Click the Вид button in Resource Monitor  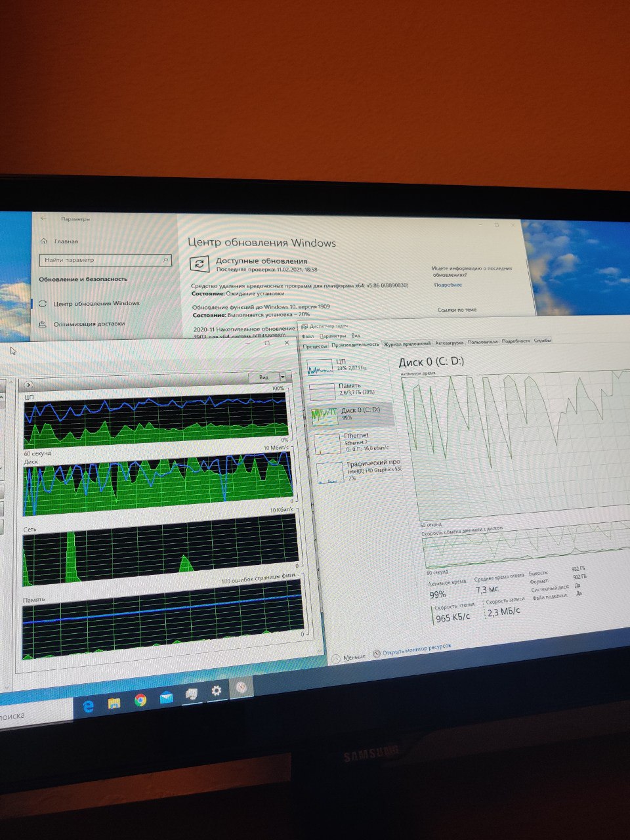coord(264,377)
